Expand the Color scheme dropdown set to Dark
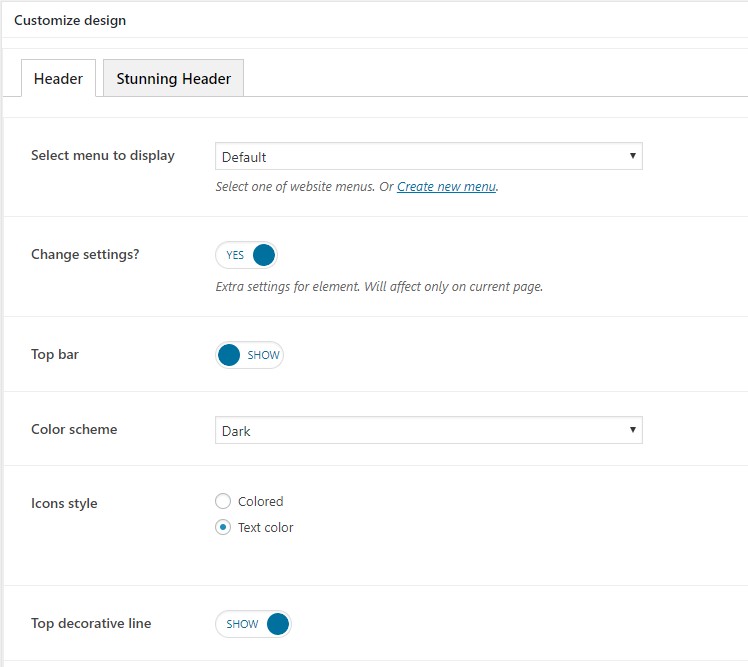The height and width of the screenshot is (667, 748). coord(428,430)
